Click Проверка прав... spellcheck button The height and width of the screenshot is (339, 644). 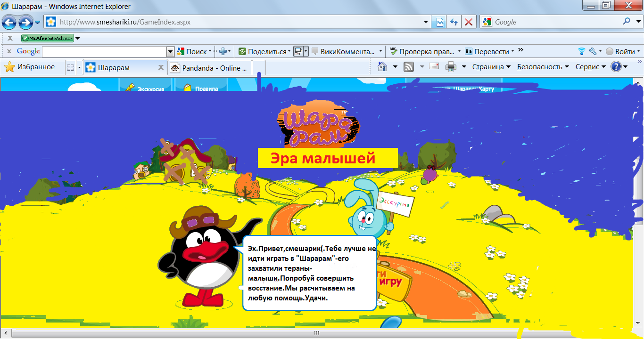[x=423, y=51]
